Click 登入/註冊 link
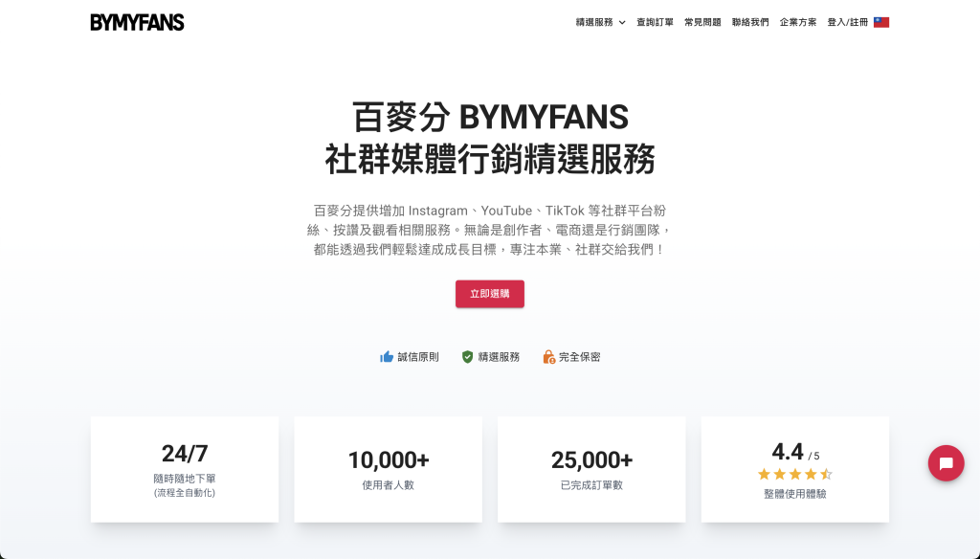Viewport: 980px width, 559px height. pos(848,23)
